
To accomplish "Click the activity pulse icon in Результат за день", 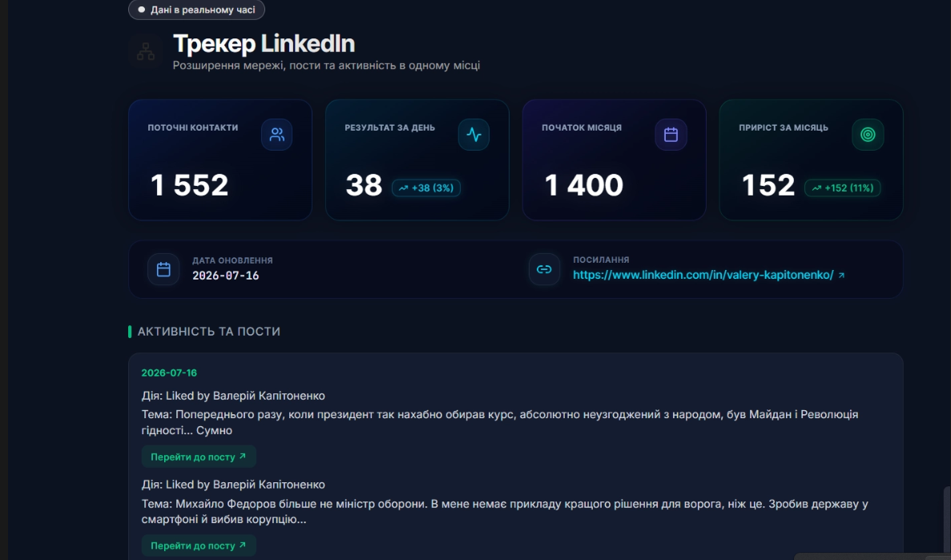I will coord(473,135).
